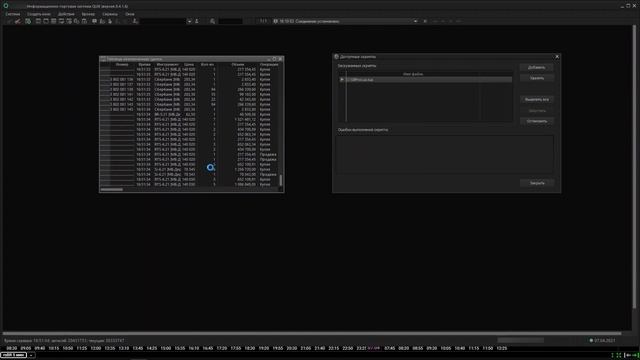This screenshot has height=360, width=640.
Task: Click the play-status arrow of the script row
Action: (342, 80)
